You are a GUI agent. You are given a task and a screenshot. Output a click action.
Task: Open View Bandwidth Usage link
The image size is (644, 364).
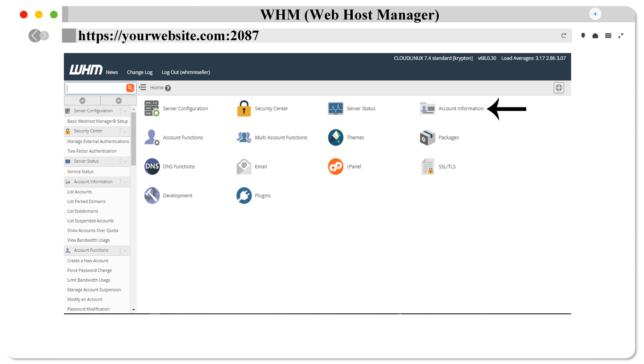point(88,240)
